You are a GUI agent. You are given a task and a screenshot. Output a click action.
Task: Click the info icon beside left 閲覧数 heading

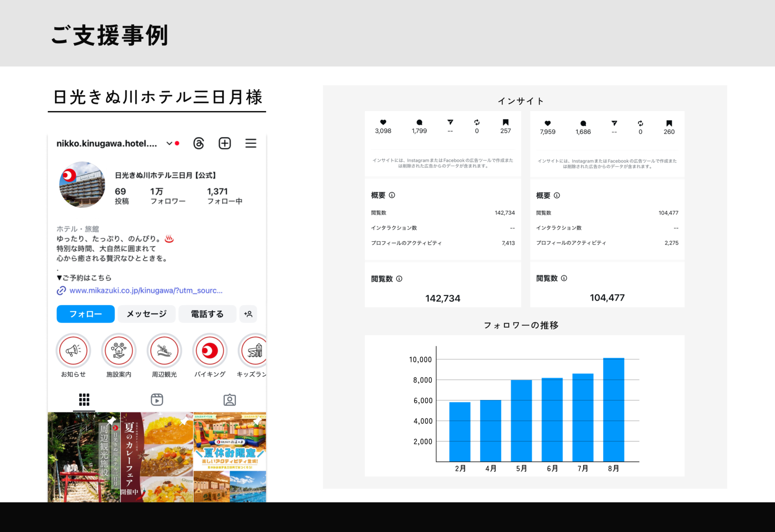pyautogui.click(x=399, y=279)
